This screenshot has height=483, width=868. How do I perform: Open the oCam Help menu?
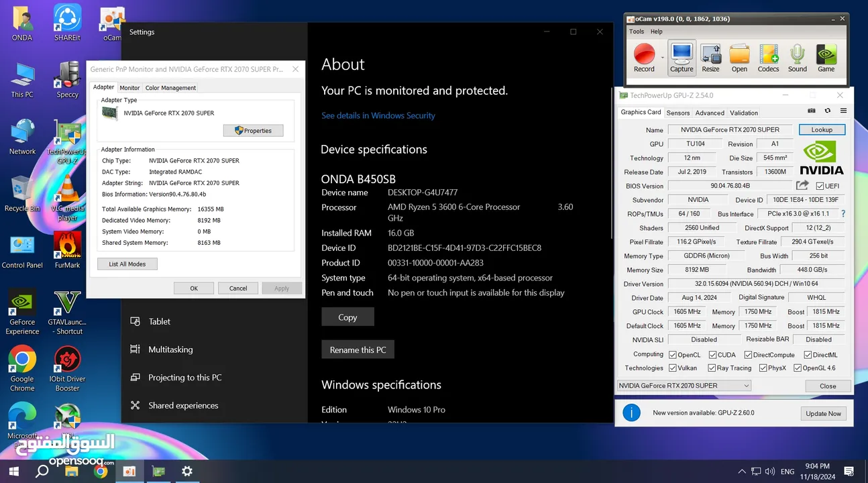(657, 32)
